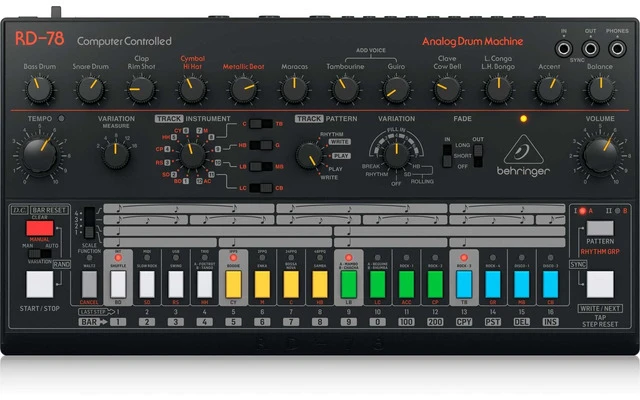Click the RAND label
This screenshot has height=400, width=640.
click(61, 264)
